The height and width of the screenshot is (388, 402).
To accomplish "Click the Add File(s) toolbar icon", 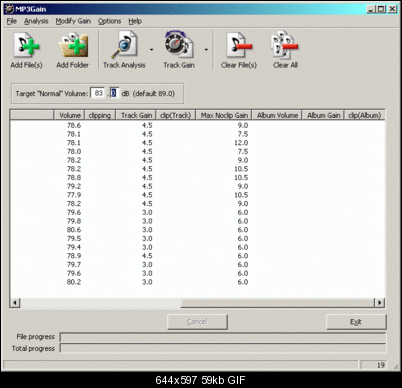I will tap(26, 50).
